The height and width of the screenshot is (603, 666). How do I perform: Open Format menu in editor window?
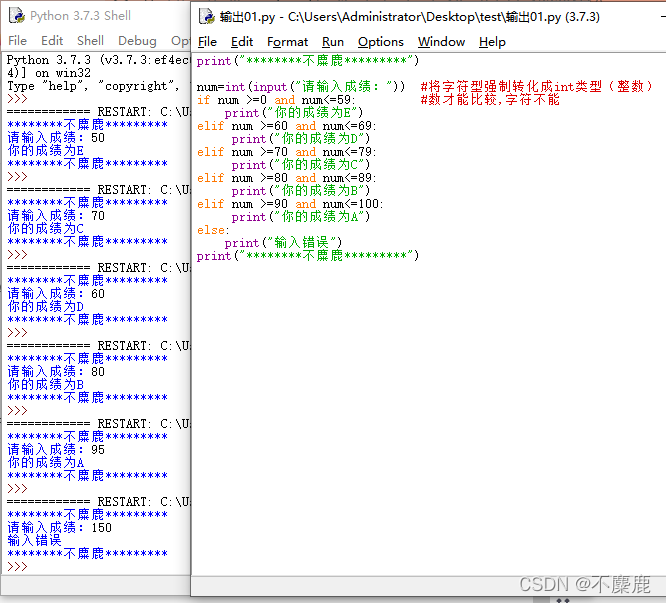tap(287, 42)
